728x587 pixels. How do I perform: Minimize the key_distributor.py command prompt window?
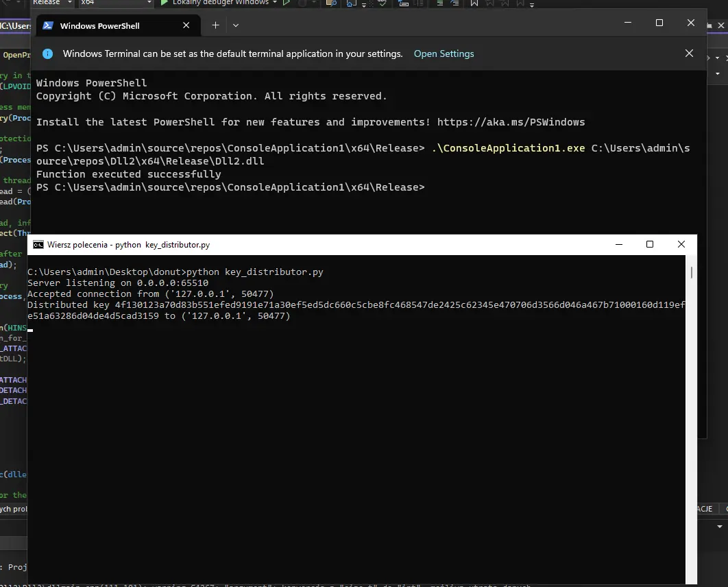[618, 244]
